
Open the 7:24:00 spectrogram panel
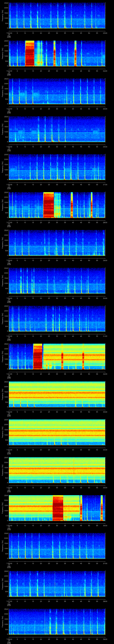[57, 91]
